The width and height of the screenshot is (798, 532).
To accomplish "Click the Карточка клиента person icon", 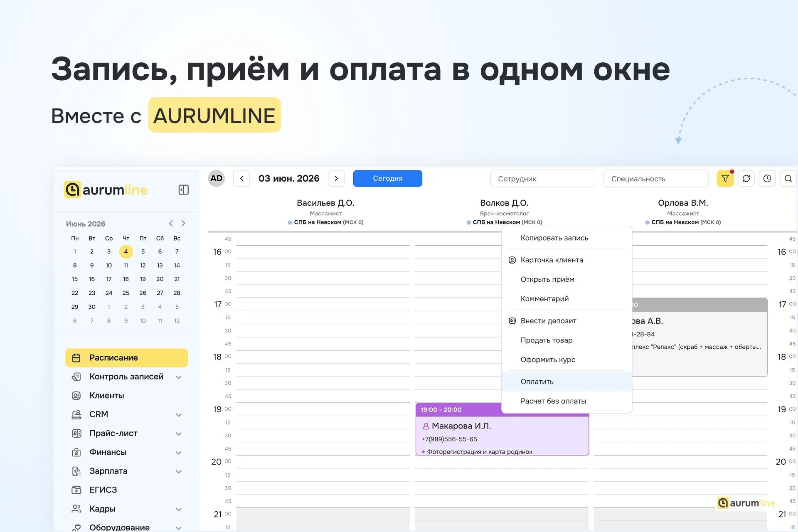I will (512, 260).
